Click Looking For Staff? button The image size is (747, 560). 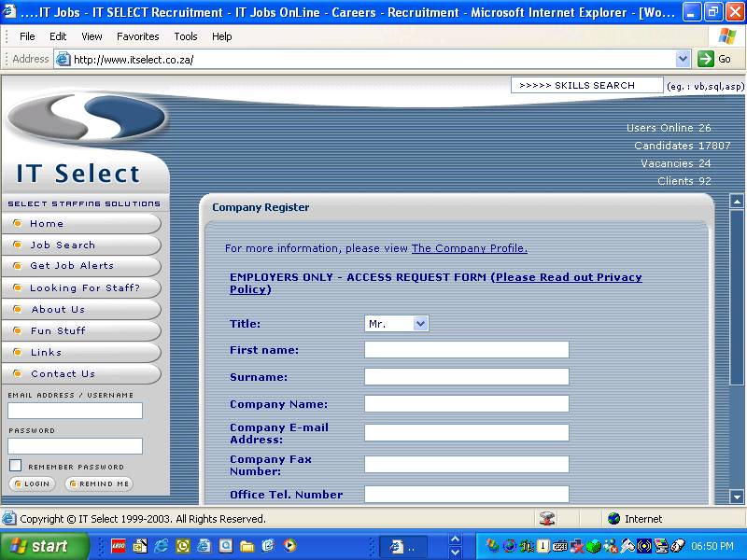click(x=81, y=288)
